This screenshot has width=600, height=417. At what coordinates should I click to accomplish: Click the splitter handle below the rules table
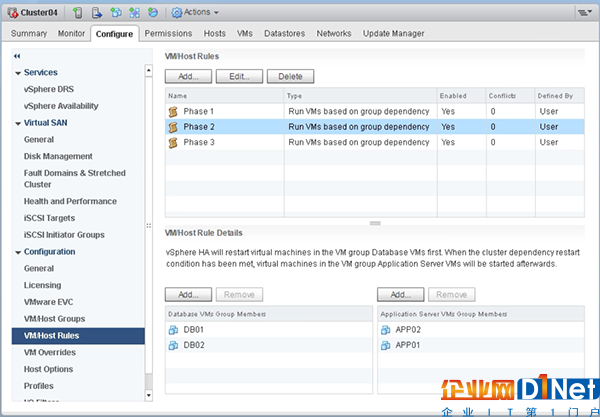click(x=375, y=223)
